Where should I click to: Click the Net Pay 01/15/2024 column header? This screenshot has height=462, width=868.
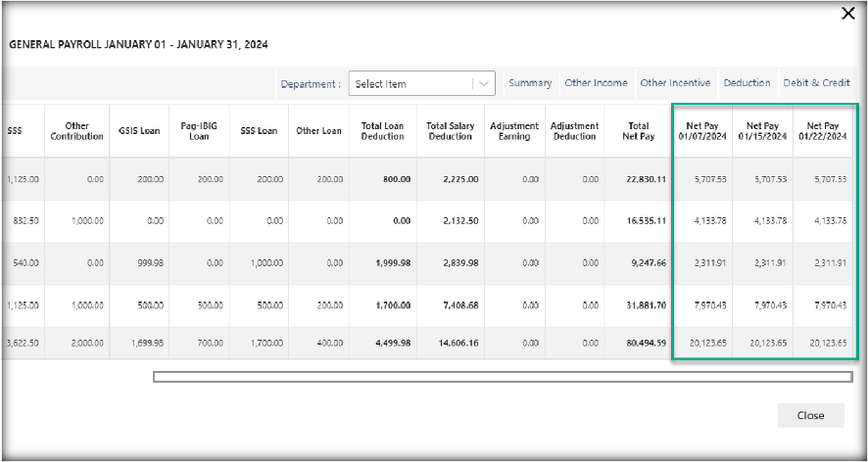[x=762, y=131]
